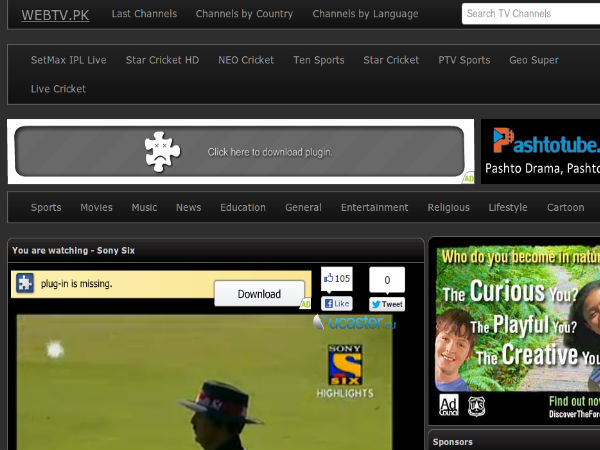Click the Sony Six video player area
This screenshot has height=450, width=600.
point(204,382)
